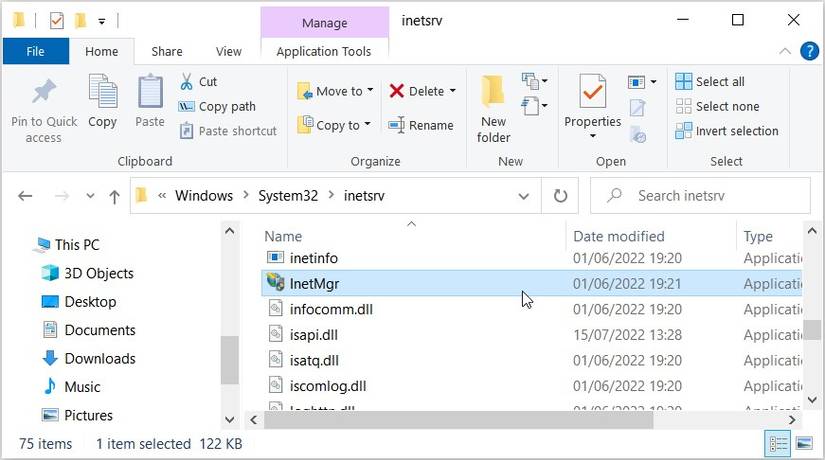The image size is (825, 460).
Task: Click System32 in the breadcrumb path
Action: [x=288, y=196]
